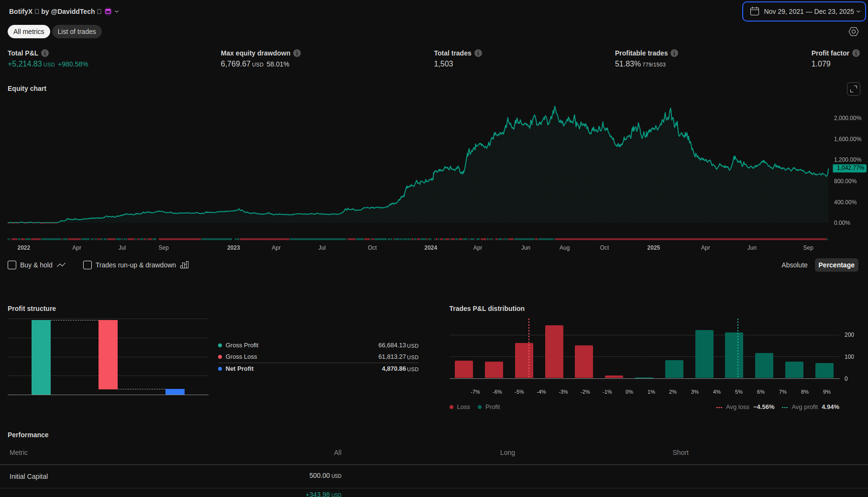Expand the strategy name dropdown chevron
Screen dimensions: 868x497
pyautogui.click(x=117, y=11)
